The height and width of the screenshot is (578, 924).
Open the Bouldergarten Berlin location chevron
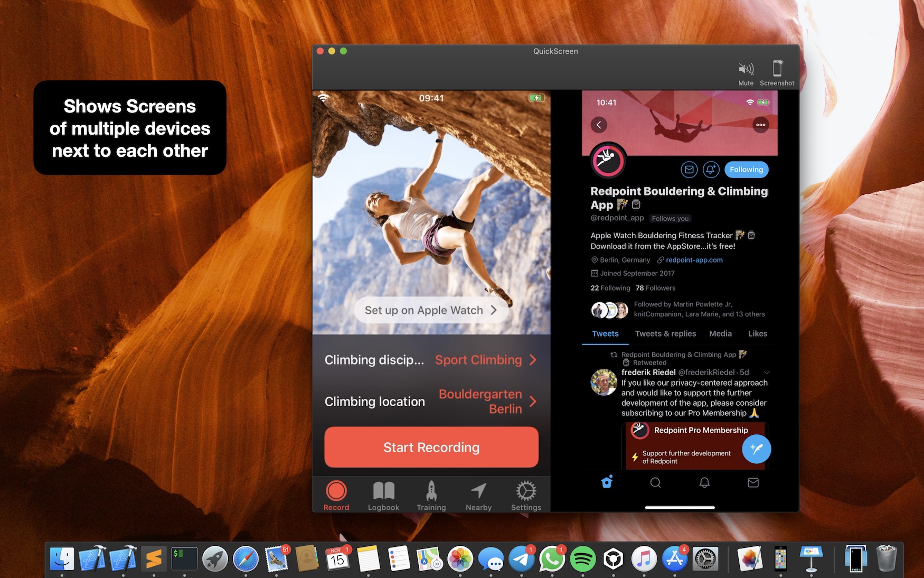pyautogui.click(x=533, y=402)
